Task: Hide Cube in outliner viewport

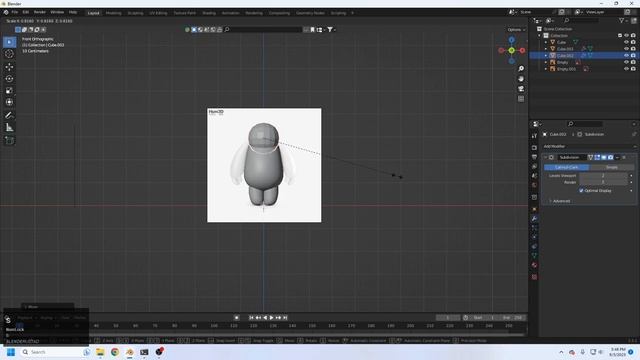Action: point(626,42)
